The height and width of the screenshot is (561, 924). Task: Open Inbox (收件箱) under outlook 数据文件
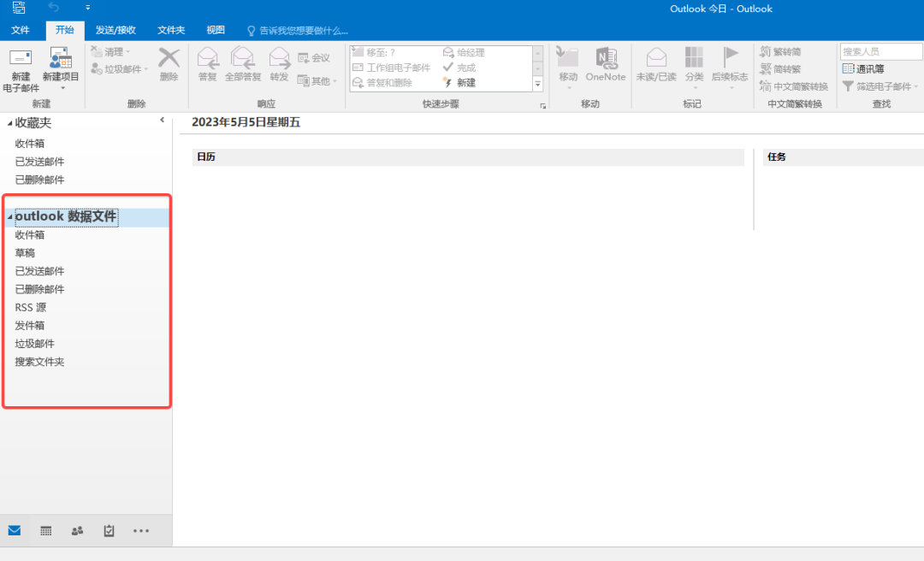pos(29,234)
